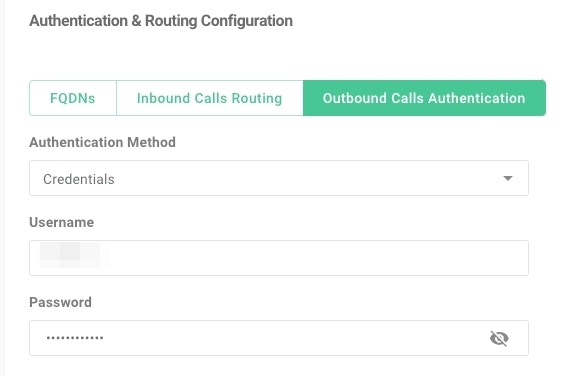Click the selected value text Credentials
This screenshot has height=376, width=583.
pos(79,179)
